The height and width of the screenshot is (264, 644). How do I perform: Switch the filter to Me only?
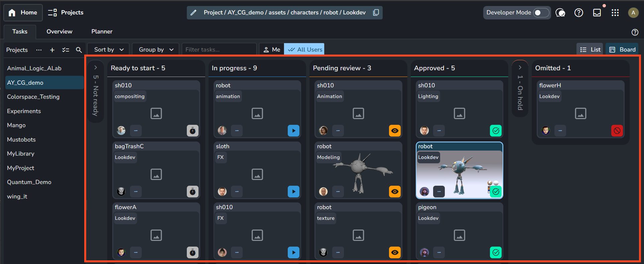click(x=271, y=50)
